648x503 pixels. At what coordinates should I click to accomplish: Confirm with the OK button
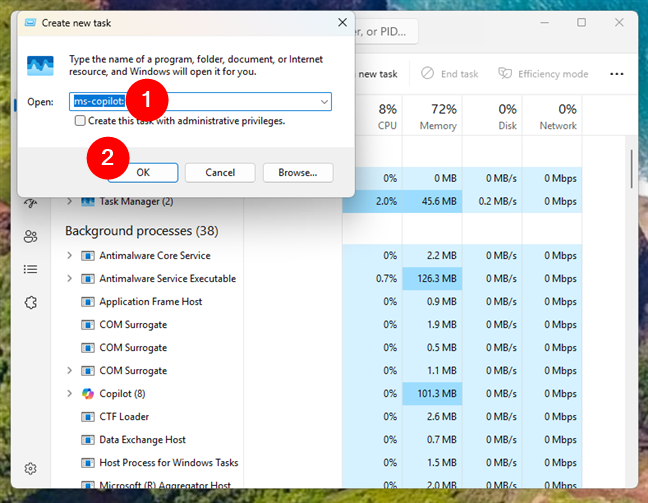pyautogui.click(x=143, y=172)
